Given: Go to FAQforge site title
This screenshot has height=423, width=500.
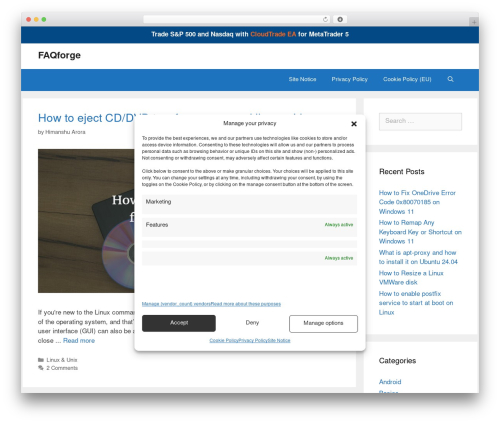Looking at the screenshot, I should click(59, 55).
